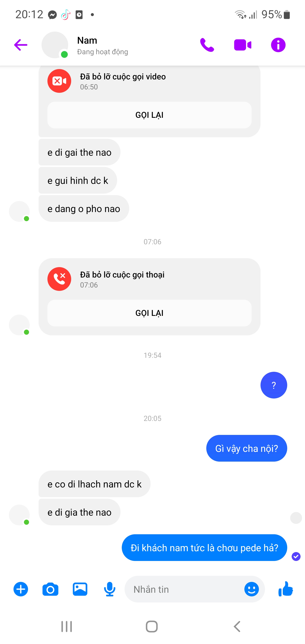Tap the Android home button

tap(152, 626)
